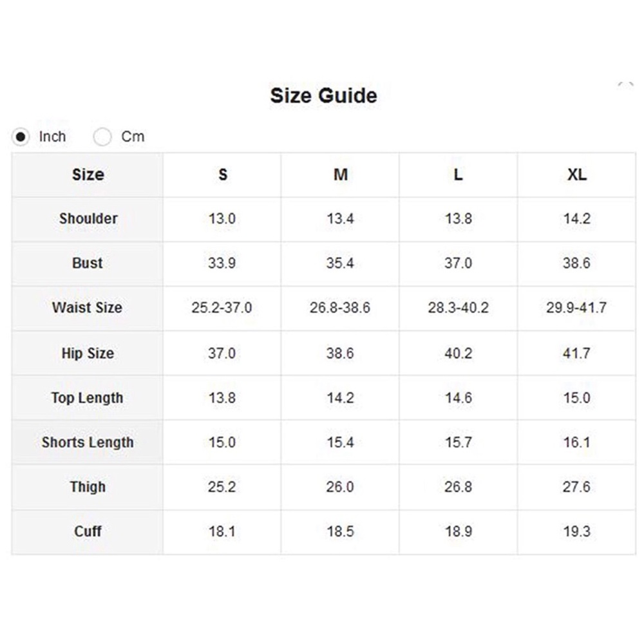
Task: Click the XL size column header
Action: pyautogui.click(x=576, y=175)
